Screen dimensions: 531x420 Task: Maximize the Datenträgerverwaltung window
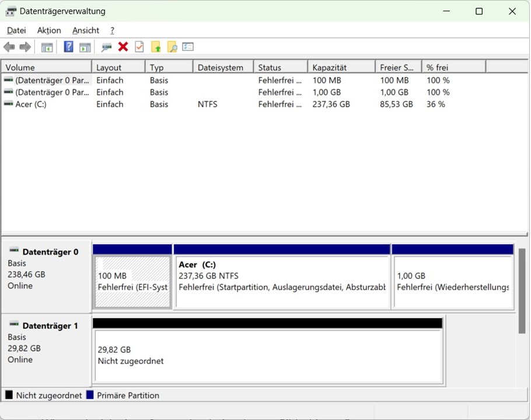pos(479,11)
